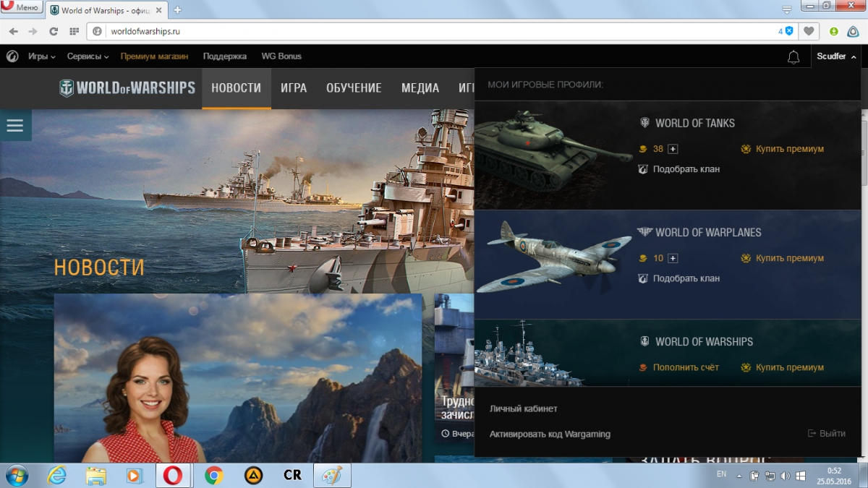
Task: Click the browser Forward arrow
Action: point(33,31)
